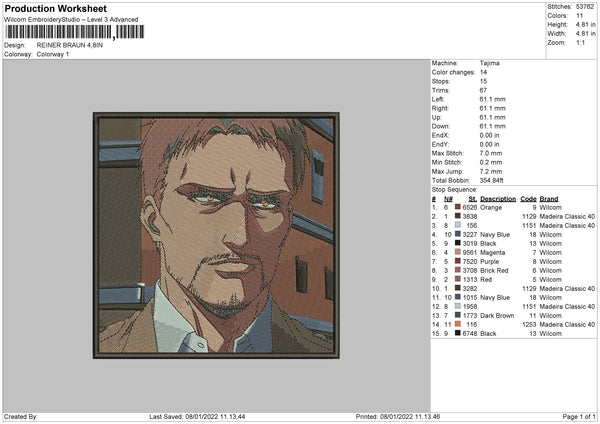Click 'Dark Brown' description in stop 13
This screenshot has width=600, height=424.
pyautogui.click(x=497, y=315)
